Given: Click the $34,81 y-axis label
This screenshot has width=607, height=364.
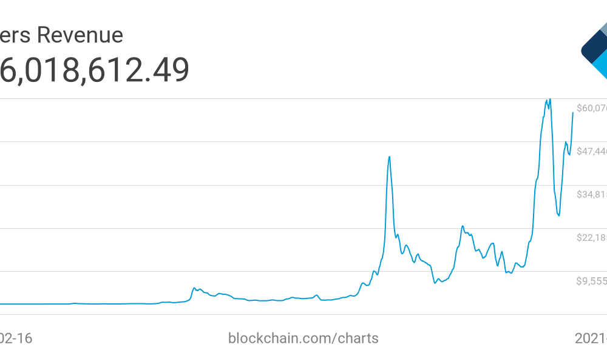Looking at the screenshot, I should click(x=591, y=194).
